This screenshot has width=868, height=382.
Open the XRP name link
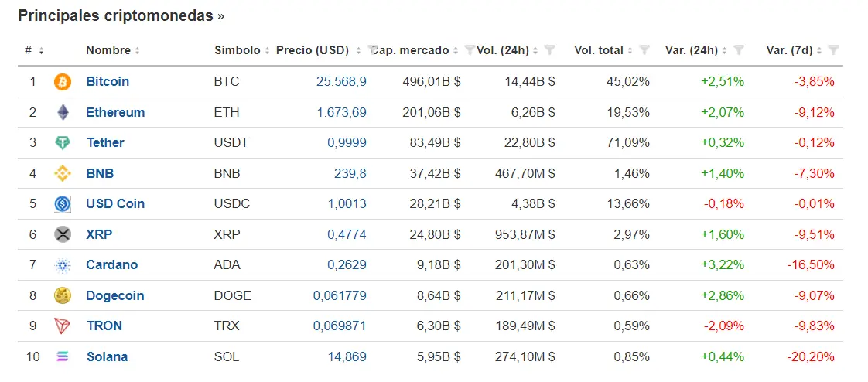(x=99, y=234)
